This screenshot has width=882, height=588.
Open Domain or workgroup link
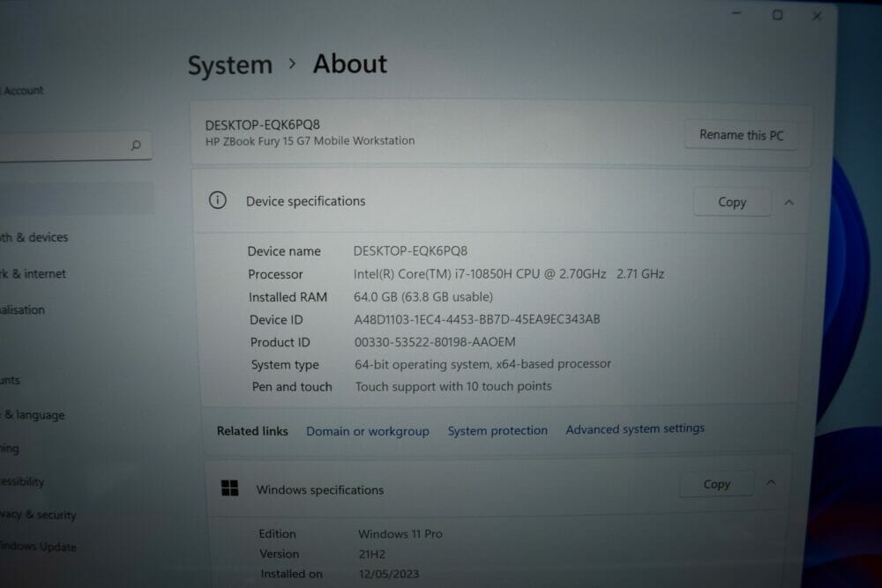367,431
